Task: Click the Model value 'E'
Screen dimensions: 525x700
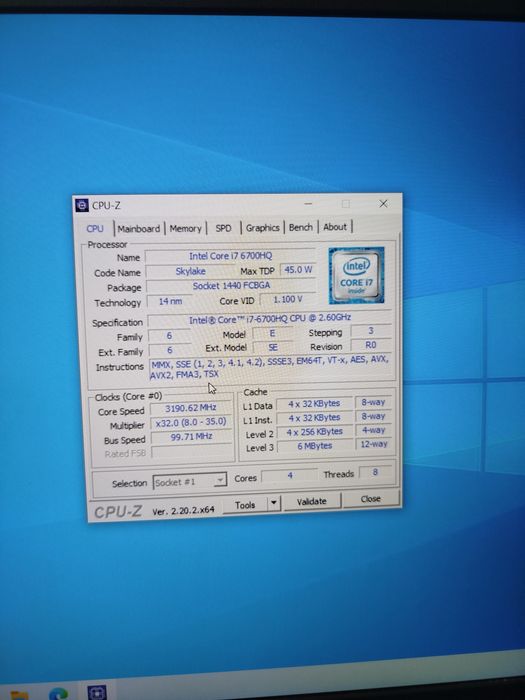Action: (272, 333)
